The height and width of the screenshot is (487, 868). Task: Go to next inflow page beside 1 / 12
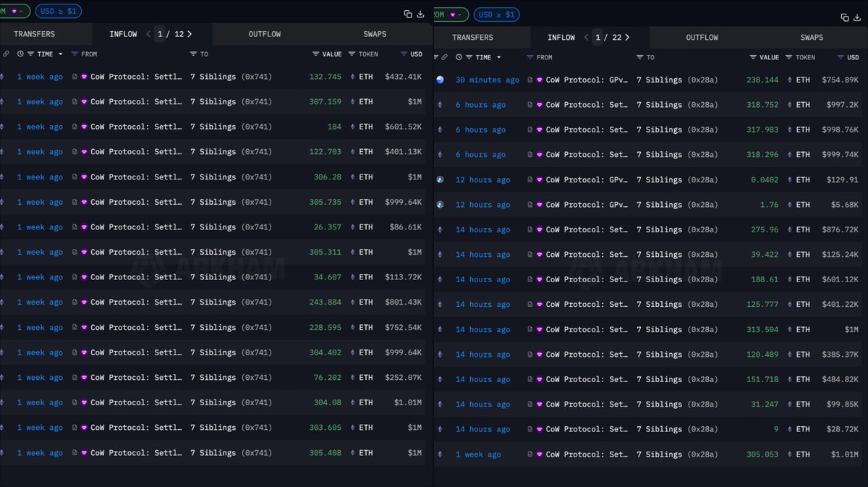(190, 34)
